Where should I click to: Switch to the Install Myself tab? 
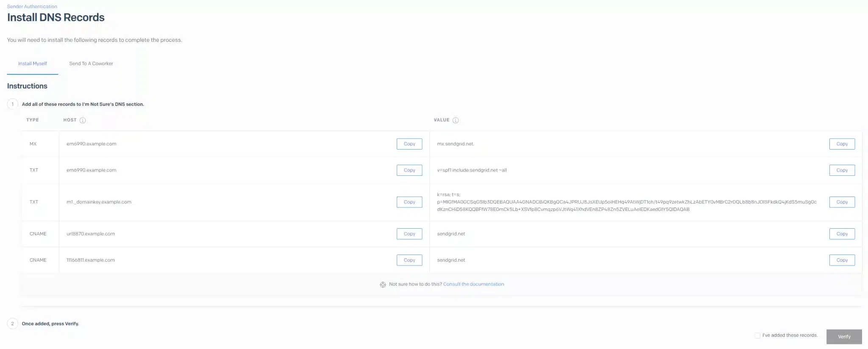tap(33, 64)
